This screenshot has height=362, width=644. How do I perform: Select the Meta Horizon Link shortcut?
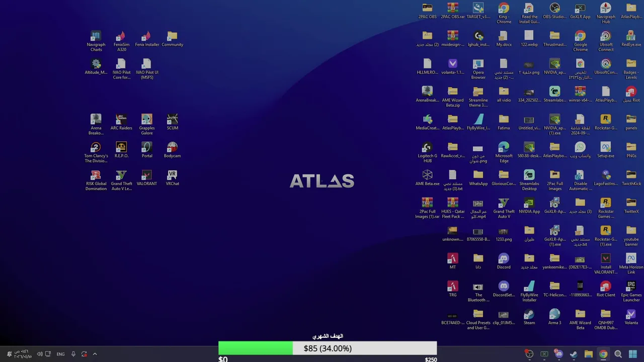(631, 264)
